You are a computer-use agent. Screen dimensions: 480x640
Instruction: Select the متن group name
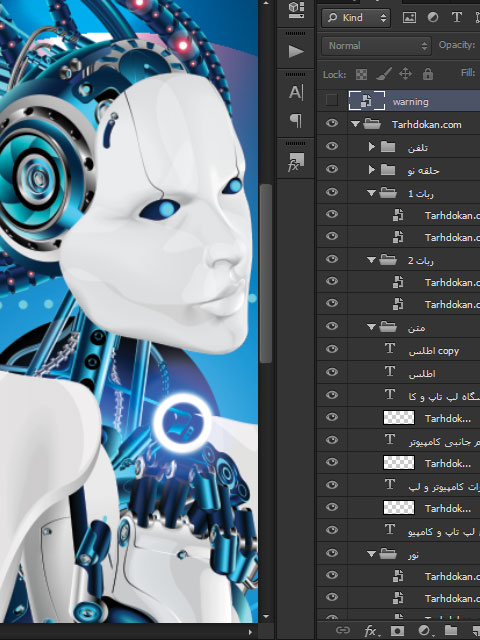(417, 328)
